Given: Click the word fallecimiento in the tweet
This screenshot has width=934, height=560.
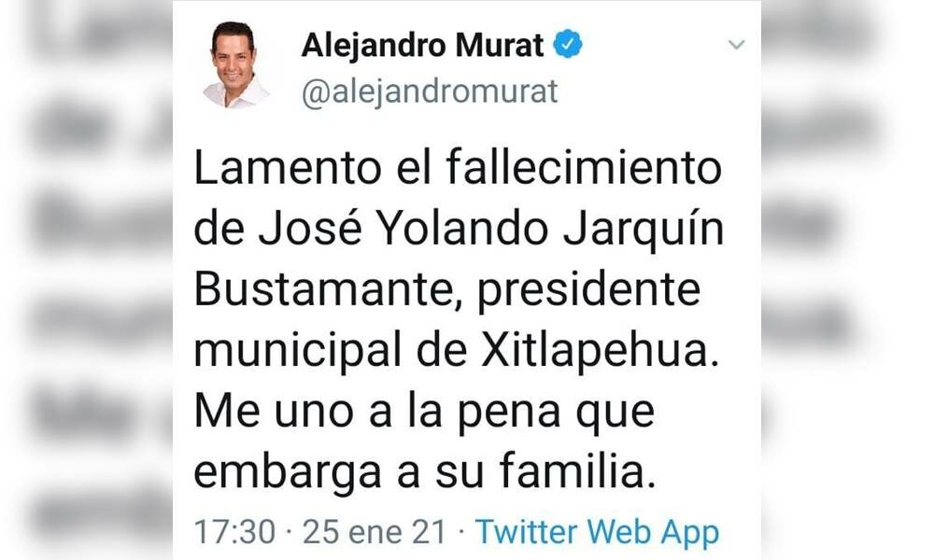Looking at the screenshot, I should tap(584, 168).
